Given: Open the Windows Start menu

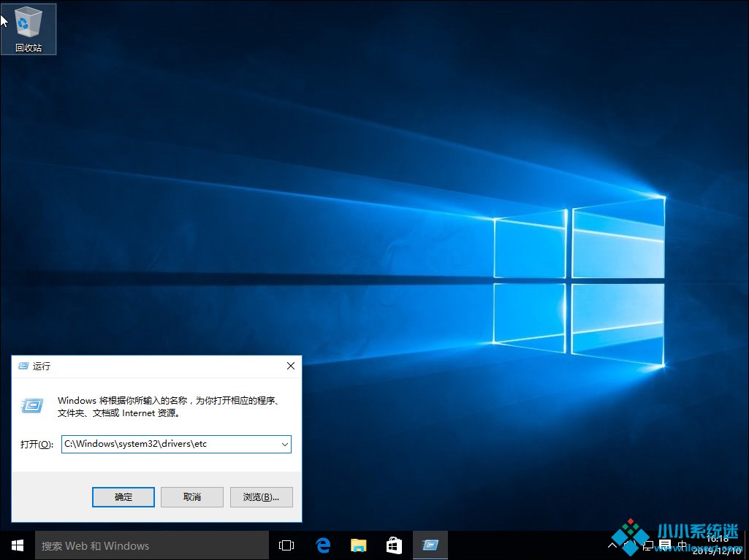Looking at the screenshot, I should click(18, 545).
